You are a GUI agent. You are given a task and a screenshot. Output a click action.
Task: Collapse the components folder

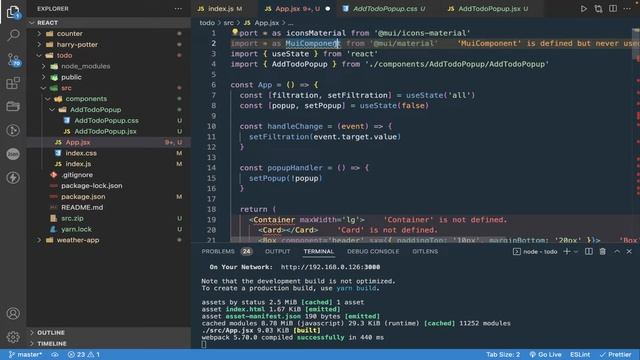point(86,99)
